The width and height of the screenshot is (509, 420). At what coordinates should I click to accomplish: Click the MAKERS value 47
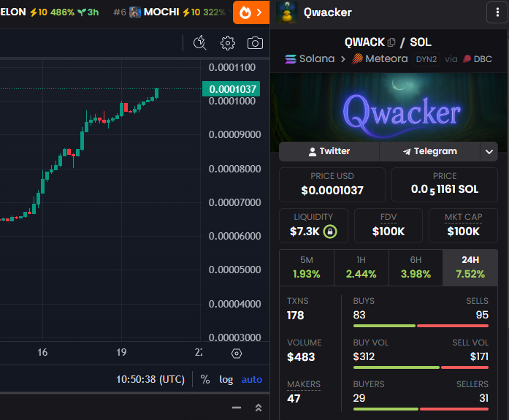pyautogui.click(x=294, y=399)
